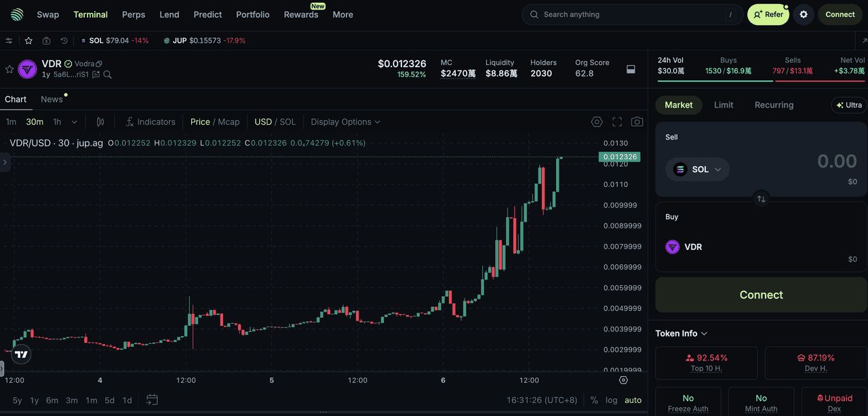Toggle the percent scale
The width and height of the screenshot is (868, 416).
pos(594,400)
